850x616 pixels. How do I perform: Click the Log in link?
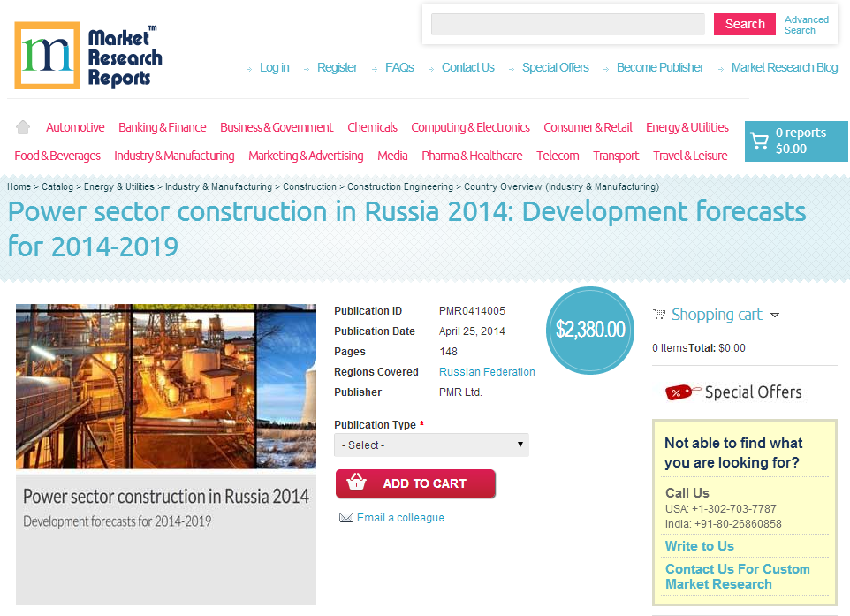click(274, 68)
